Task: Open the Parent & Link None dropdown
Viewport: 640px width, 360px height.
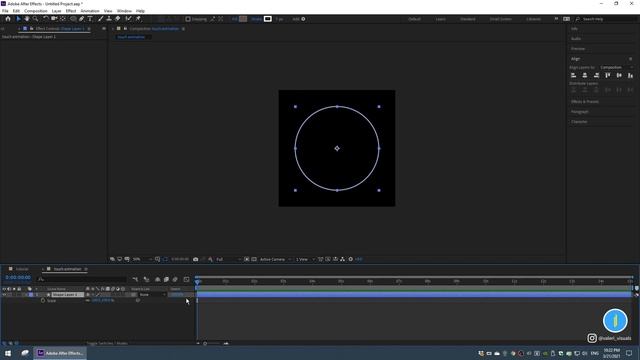Action: (x=153, y=295)
